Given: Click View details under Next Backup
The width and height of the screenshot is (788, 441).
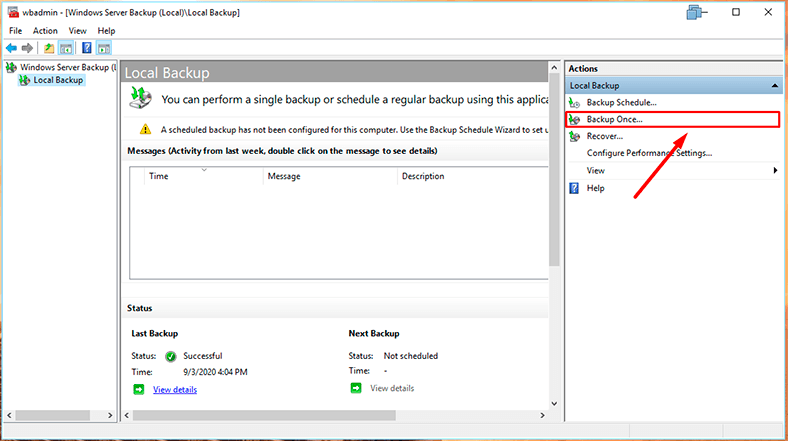Looking at the screenshot, I should point(392,388).
